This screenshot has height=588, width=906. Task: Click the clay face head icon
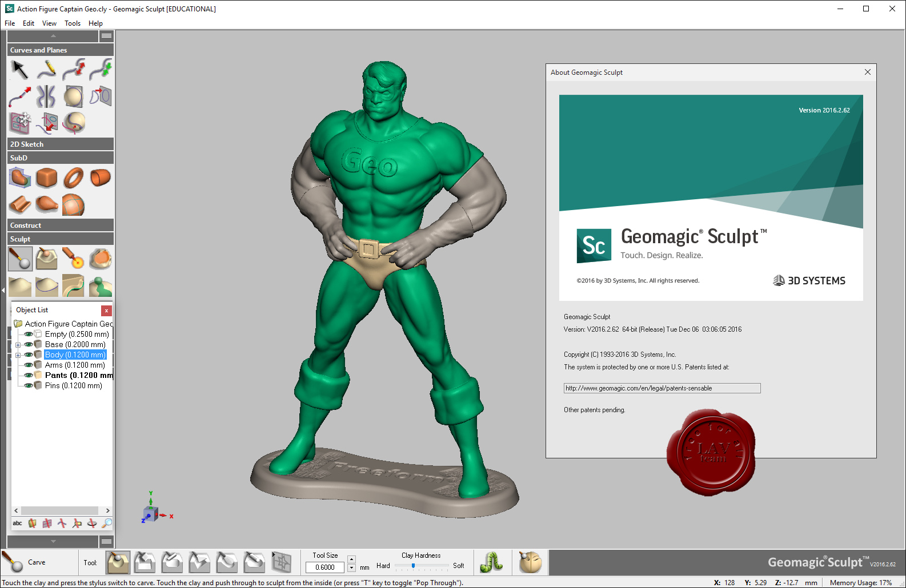coord(530,562)
